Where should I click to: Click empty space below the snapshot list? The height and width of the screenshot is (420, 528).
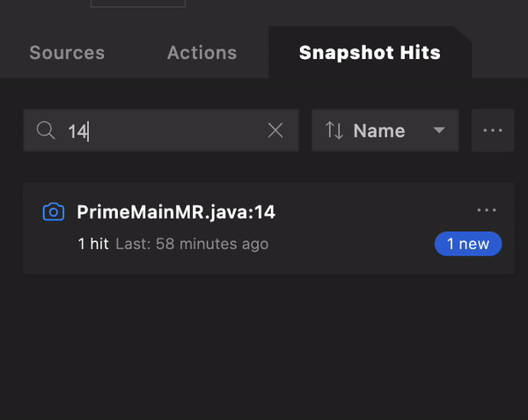(264, 352)
